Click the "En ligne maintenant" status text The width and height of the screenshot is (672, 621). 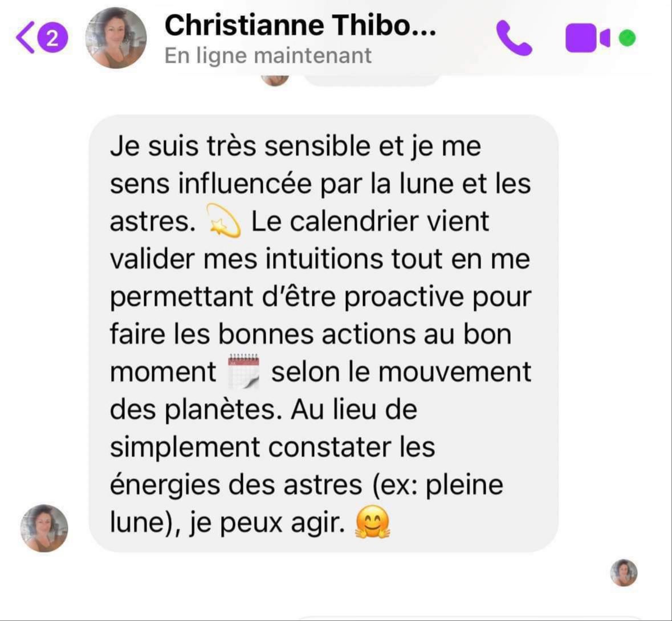point(268,56)
